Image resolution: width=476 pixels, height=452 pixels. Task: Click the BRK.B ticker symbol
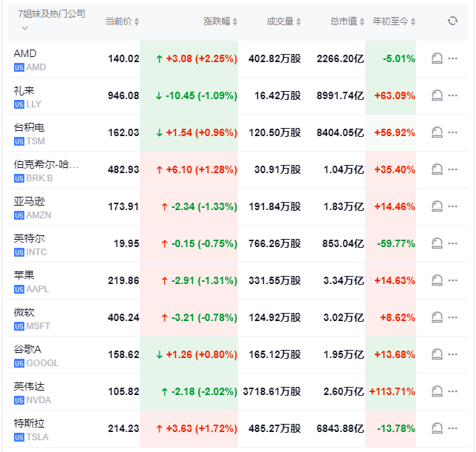click(x=39, y=178)
